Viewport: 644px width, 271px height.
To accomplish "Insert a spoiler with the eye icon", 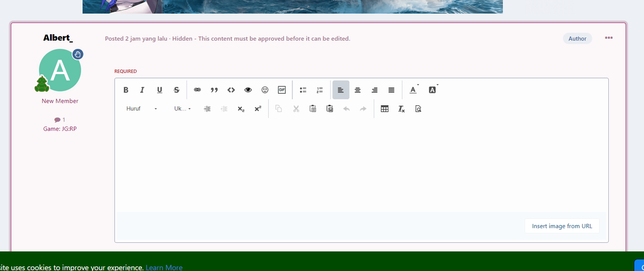I will coord(248,90).
